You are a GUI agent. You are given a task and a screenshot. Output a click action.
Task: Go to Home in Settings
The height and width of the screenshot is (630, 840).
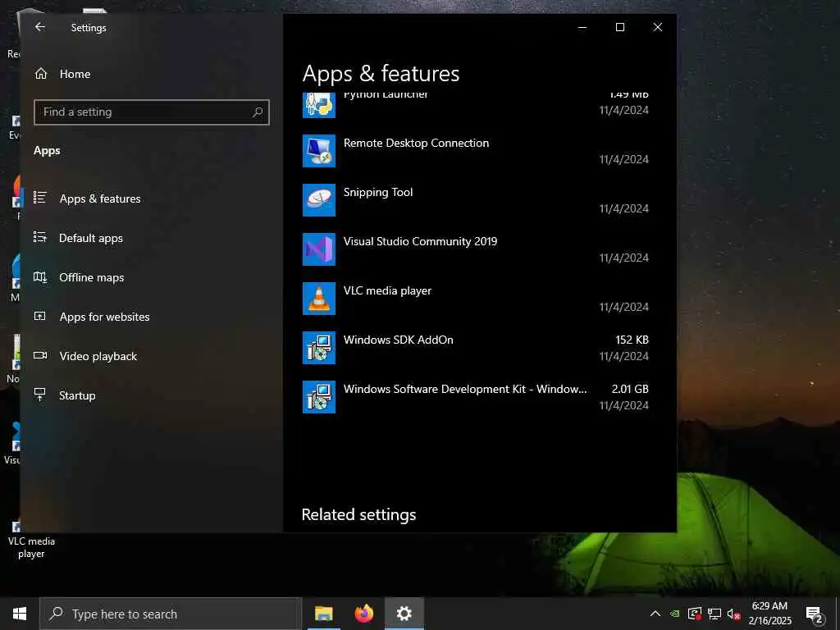click(75, 74)
